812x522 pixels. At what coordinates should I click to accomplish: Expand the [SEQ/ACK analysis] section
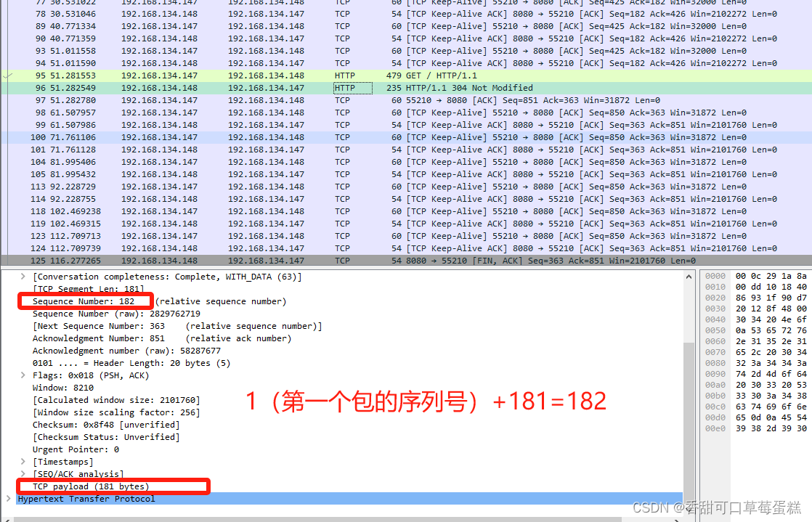click(23, 474)
